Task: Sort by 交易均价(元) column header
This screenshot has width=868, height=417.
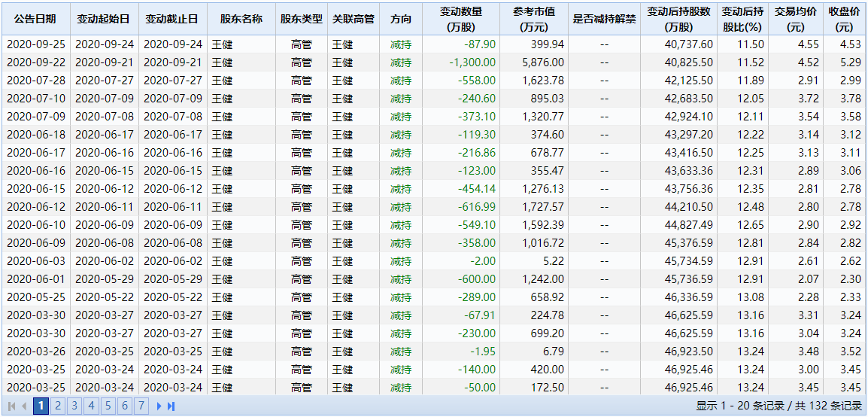Action: pyautogui.click(x=795, y=19)
